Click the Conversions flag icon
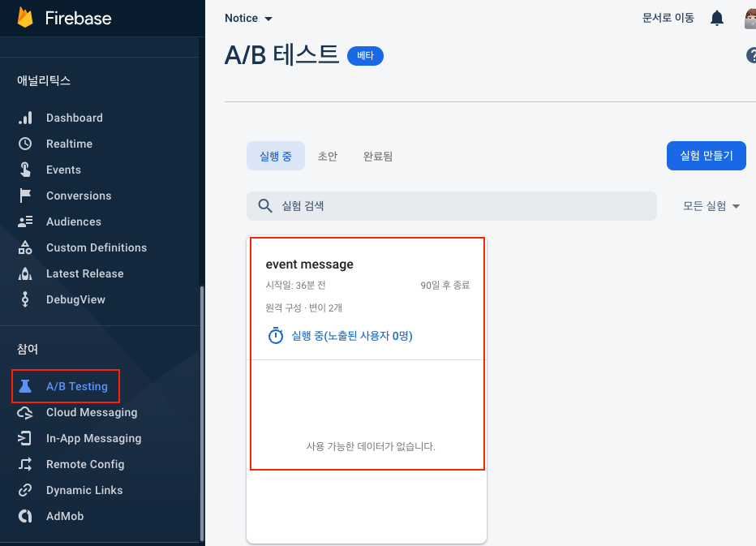Screen dimensions: 756x546 (x=25, y=196)
